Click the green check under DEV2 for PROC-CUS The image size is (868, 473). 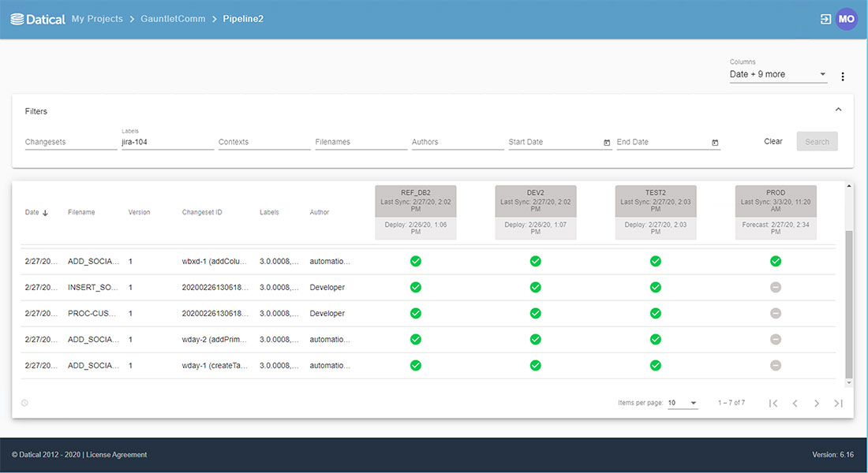(535, 313)
